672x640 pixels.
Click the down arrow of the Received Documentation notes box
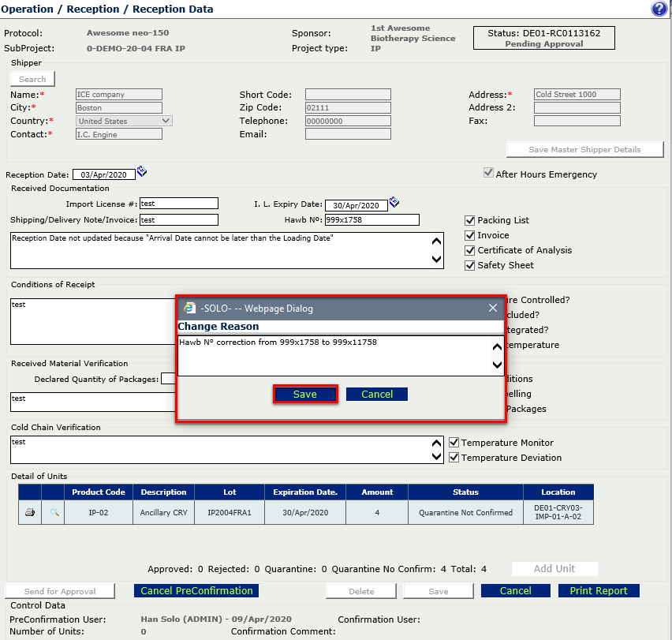tap(436, 259)
